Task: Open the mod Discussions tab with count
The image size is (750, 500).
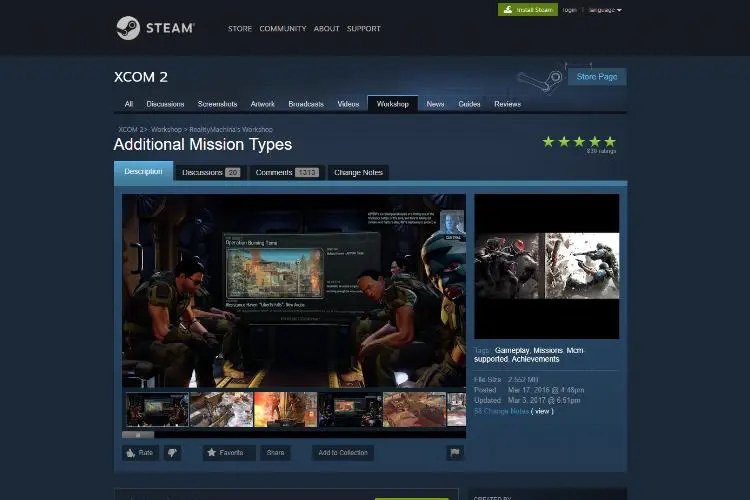Action: pyautogui.click(x=211, y=172)
